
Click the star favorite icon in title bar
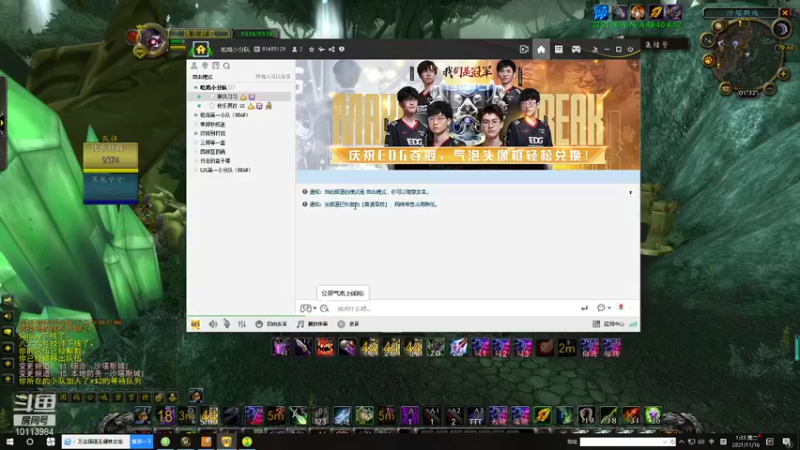click(311, 49)
